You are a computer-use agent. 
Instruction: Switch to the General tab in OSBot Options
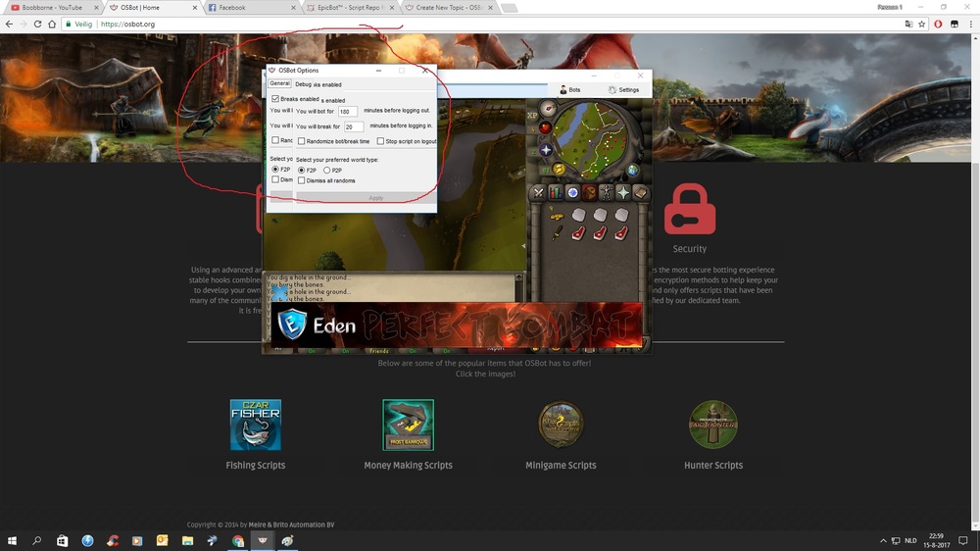click(x=279, y=83)
